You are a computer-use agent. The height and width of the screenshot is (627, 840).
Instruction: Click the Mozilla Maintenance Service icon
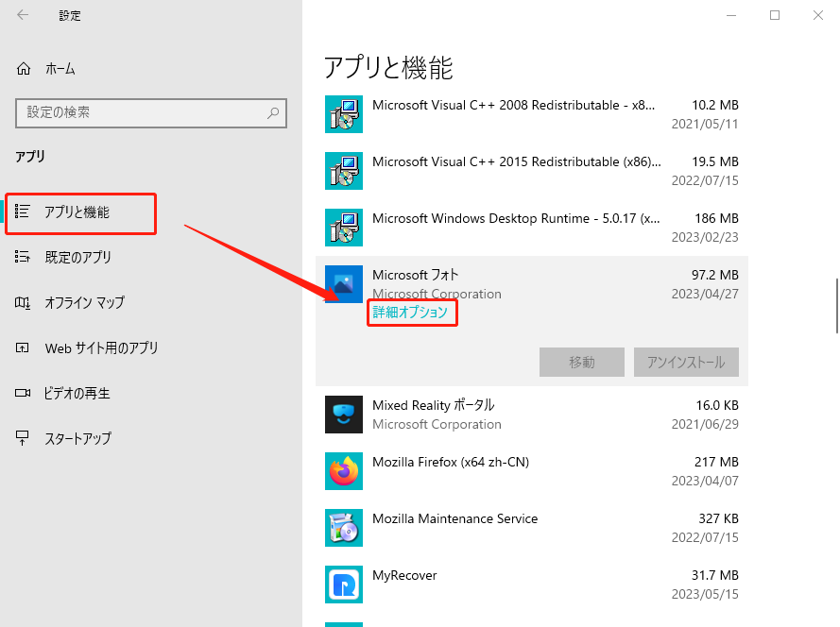click(344, 528)
